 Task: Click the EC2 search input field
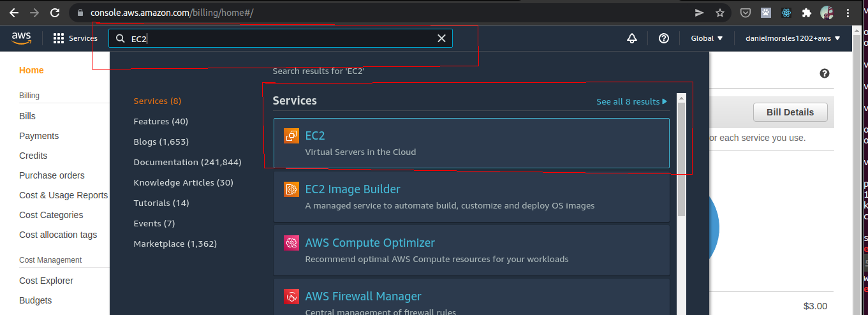[x=281, y=38]
